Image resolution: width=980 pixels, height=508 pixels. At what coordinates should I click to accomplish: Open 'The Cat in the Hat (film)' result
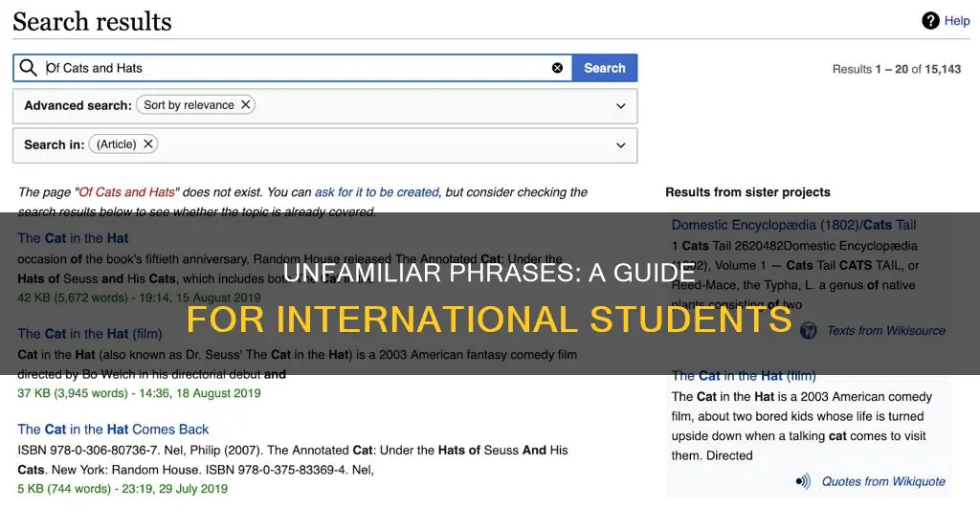[90, 334]
